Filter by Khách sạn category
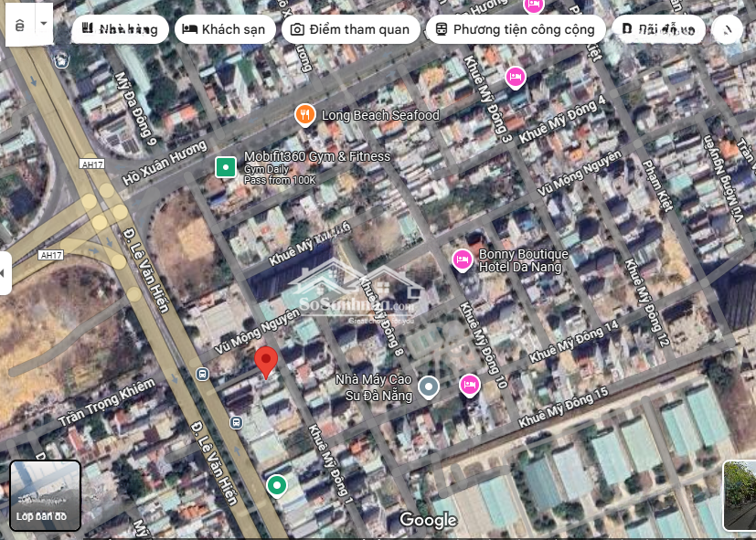Screen dimensions: 756x540 (224, 29)
